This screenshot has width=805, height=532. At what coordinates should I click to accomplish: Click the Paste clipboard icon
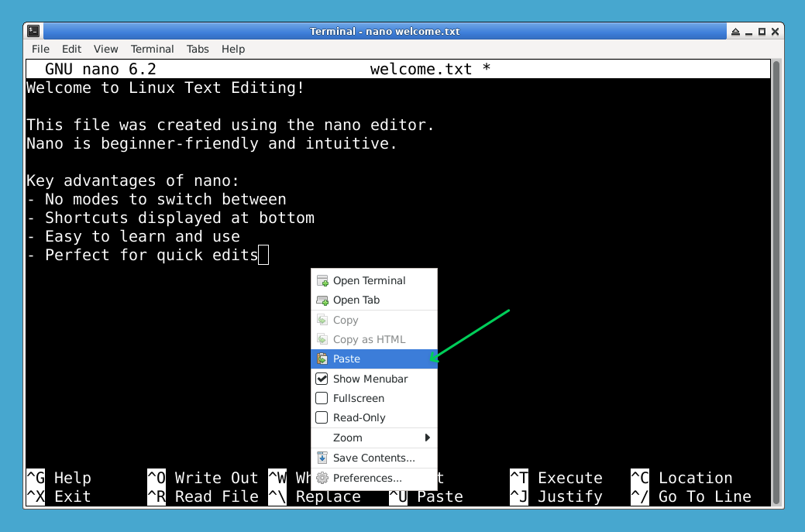click(322, 359)
